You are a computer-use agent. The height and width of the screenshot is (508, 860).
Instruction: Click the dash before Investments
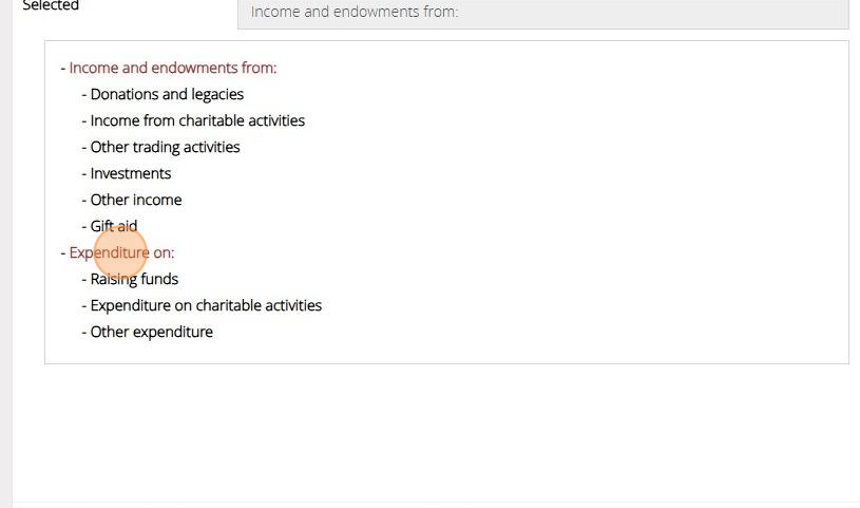84,173
